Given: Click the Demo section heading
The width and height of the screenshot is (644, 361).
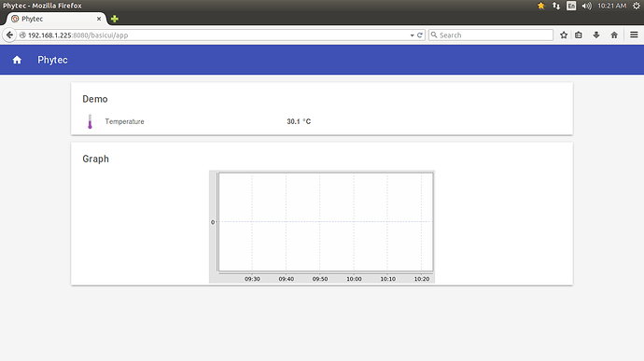Looking at the screenshot, I should coord(95,99).
